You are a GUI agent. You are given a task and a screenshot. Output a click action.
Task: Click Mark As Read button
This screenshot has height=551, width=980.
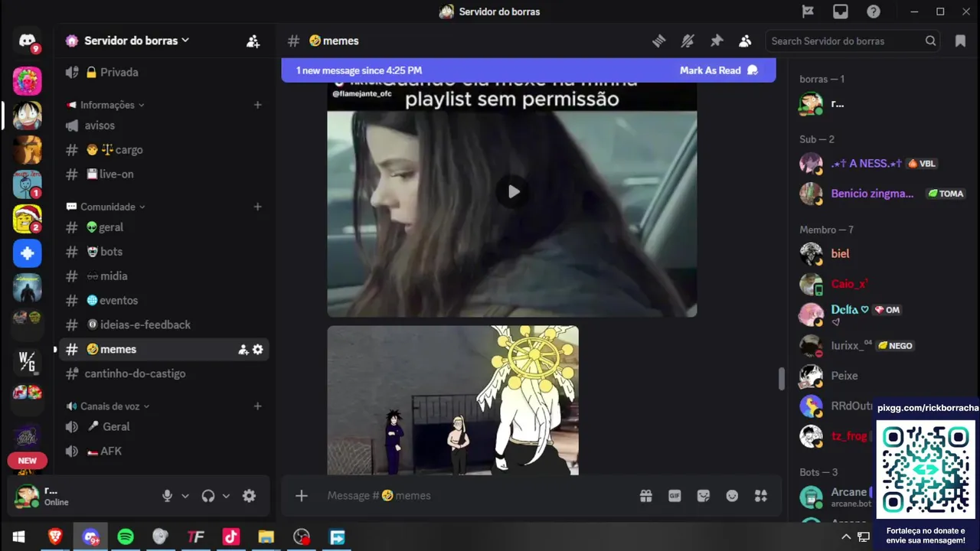tap(719, 70)
